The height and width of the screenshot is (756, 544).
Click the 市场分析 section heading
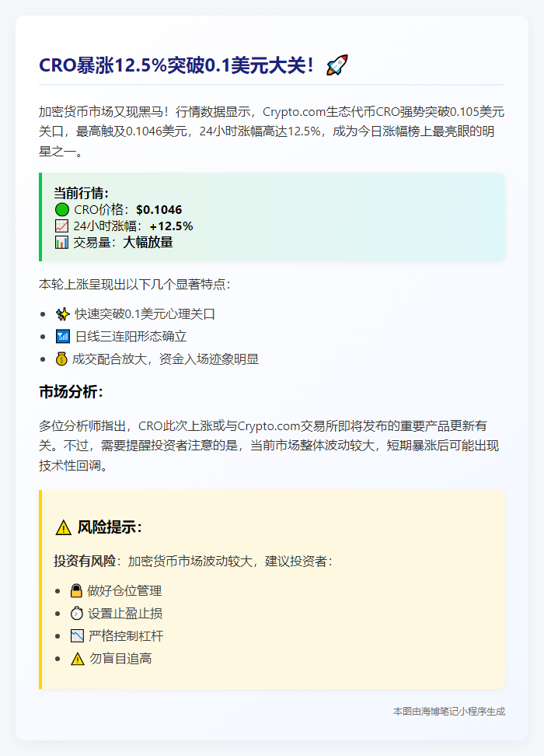click(71, 392)
